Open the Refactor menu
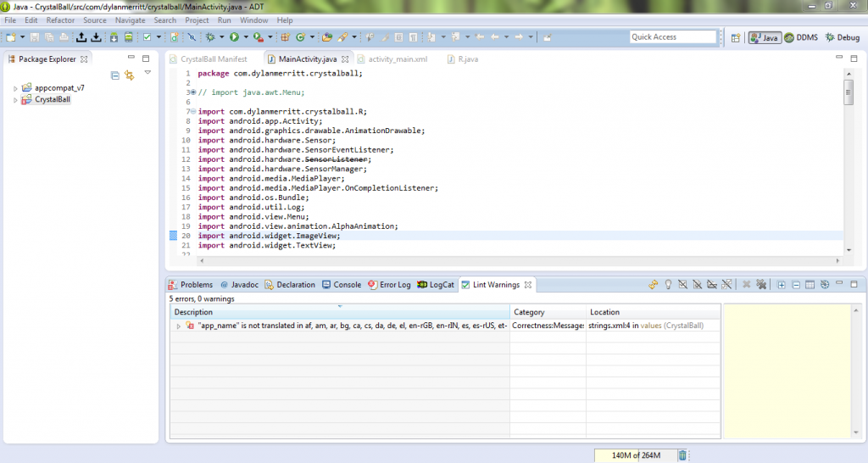 [x=60, y=20]
